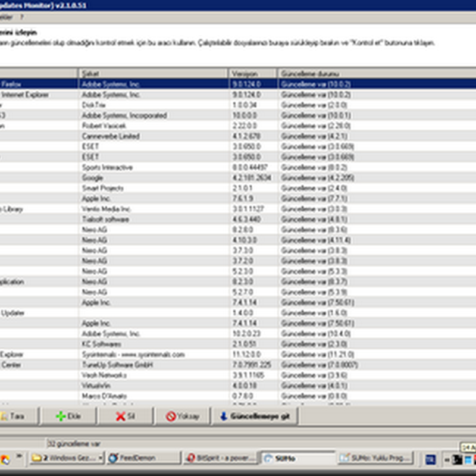Open FeedDemon from the taskbar
The height and width of the screenshot is (476, 476).
(x=143, y=458)
